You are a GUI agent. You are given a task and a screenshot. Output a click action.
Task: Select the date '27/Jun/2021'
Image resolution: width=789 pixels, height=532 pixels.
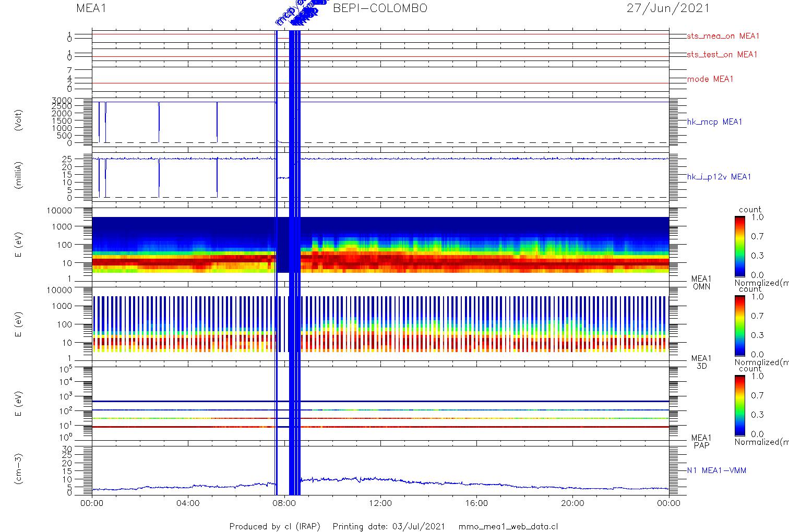pos(668,8)
